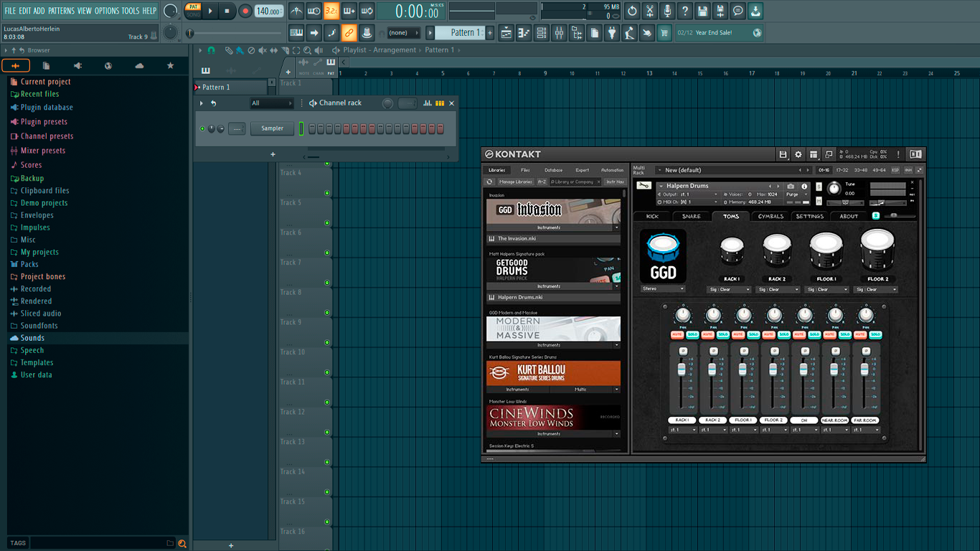Screen dimensions: 980x551
Task: Click the playlist magnet snap icon
Action: point(211,50)
